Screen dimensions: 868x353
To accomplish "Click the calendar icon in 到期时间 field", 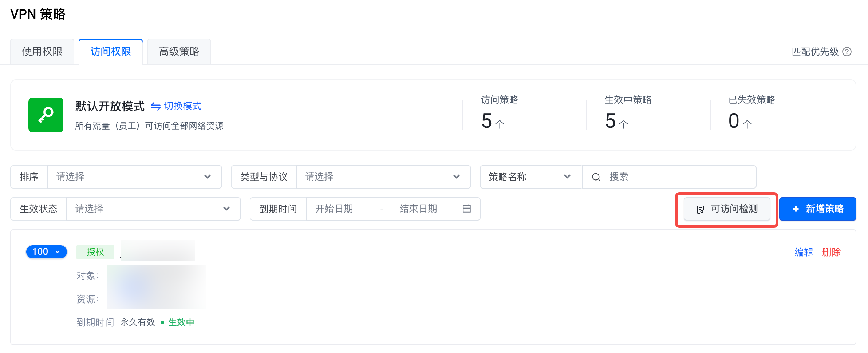I will (467, 209).
